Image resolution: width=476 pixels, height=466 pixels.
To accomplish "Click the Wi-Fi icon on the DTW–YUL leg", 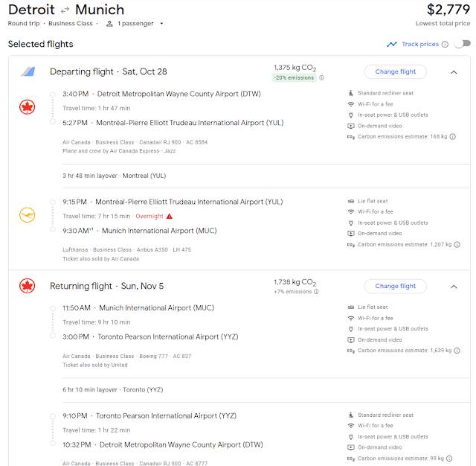I will coord(350,104).
